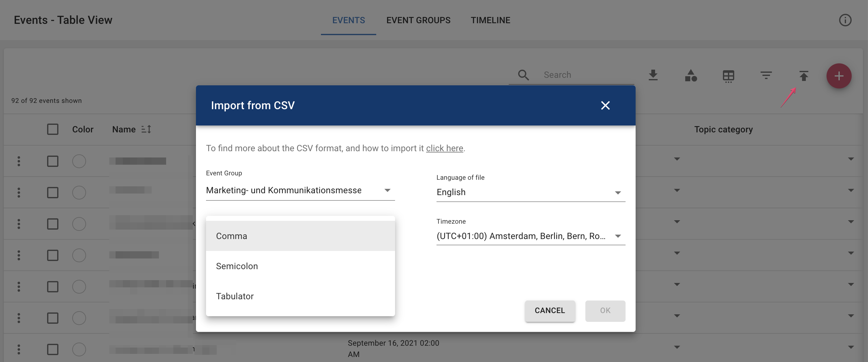Open the Event Group dropdown
This screenshot has height=362, width=868.
(300, 190)
